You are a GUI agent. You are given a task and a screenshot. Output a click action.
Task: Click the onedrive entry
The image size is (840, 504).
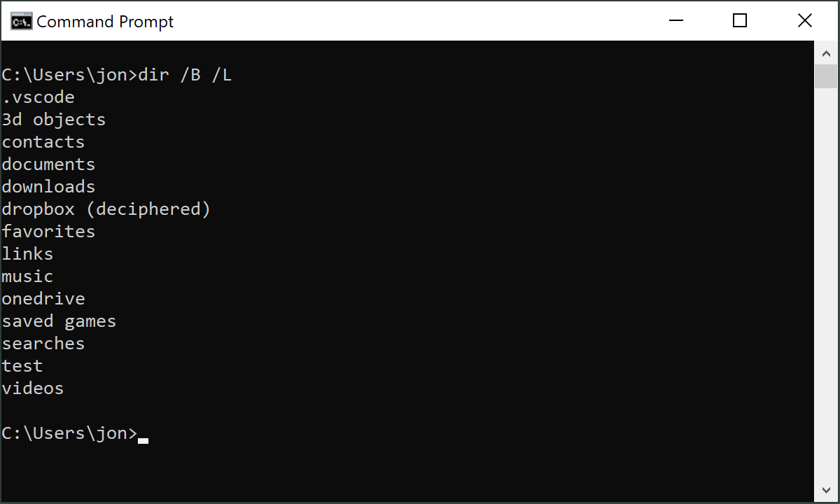coord(43,298)
